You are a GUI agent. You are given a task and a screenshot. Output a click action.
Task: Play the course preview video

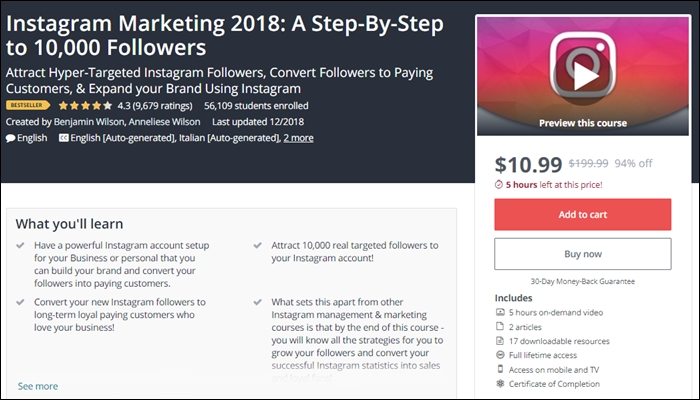(583, 75)
